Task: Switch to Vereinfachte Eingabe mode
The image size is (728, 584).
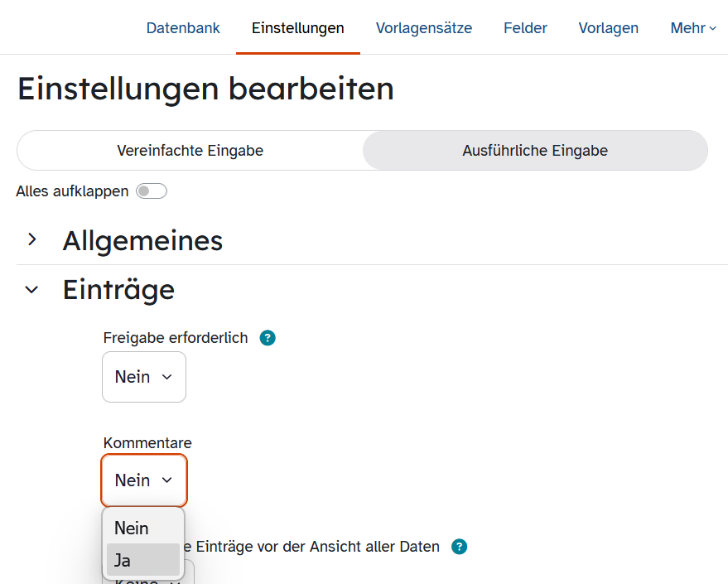Action: [190, 151]
